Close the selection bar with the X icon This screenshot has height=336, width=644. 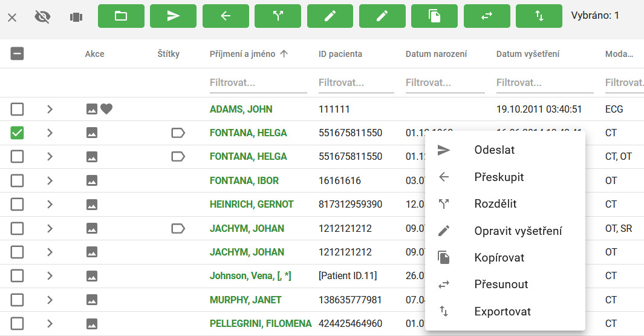(x=12, y=18)
